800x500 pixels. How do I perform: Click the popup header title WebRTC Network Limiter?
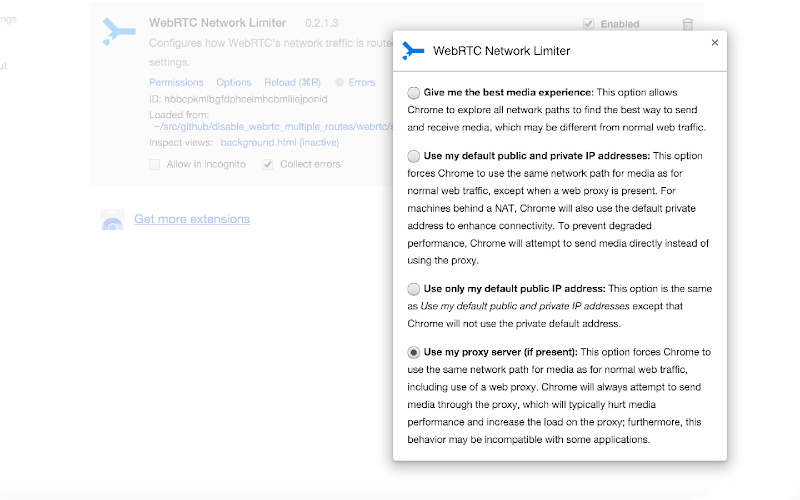click(502, 51)
